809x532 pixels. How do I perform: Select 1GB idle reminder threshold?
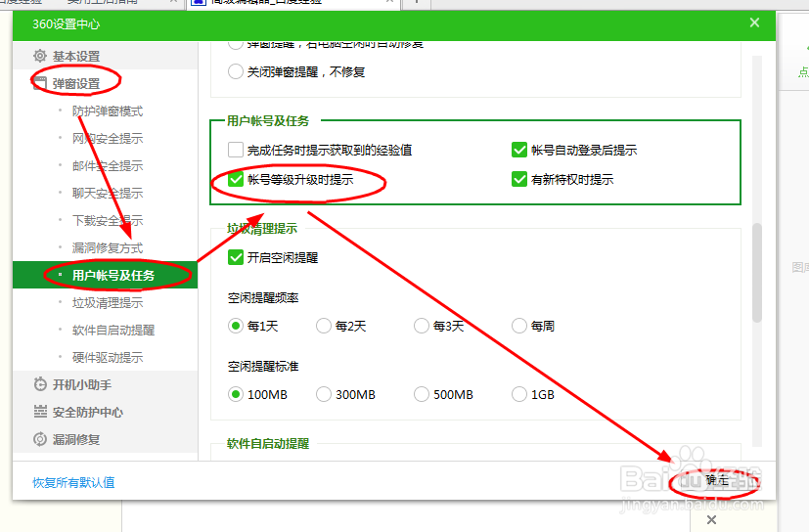[519, 394]
